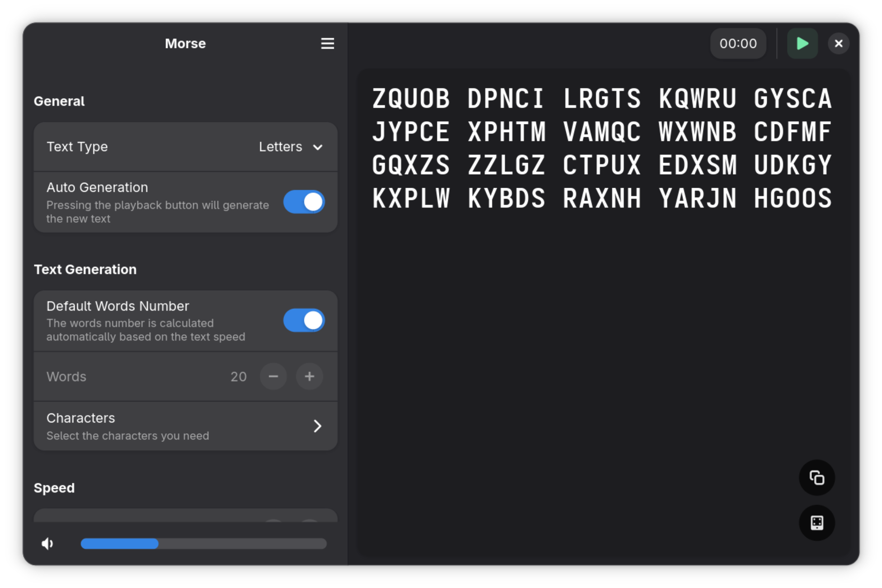Viewport: 882px width, 588px height.
Task: Select the Text Type row label
Action: [77, 147]
